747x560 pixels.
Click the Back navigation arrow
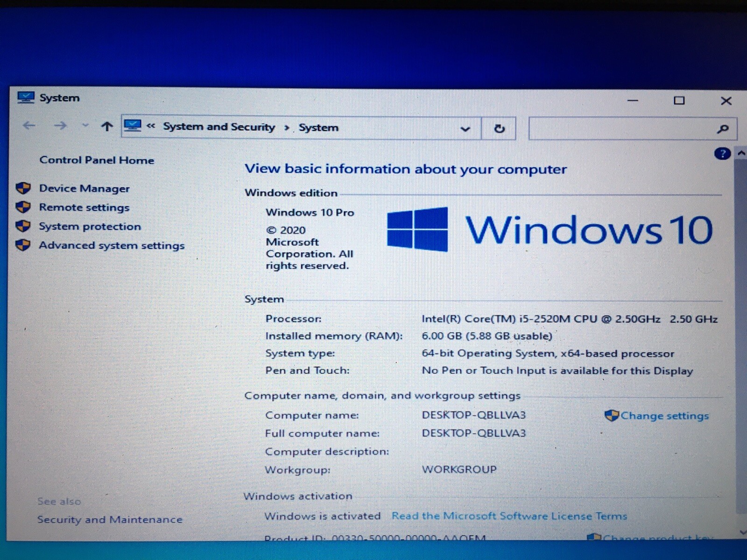29,126
